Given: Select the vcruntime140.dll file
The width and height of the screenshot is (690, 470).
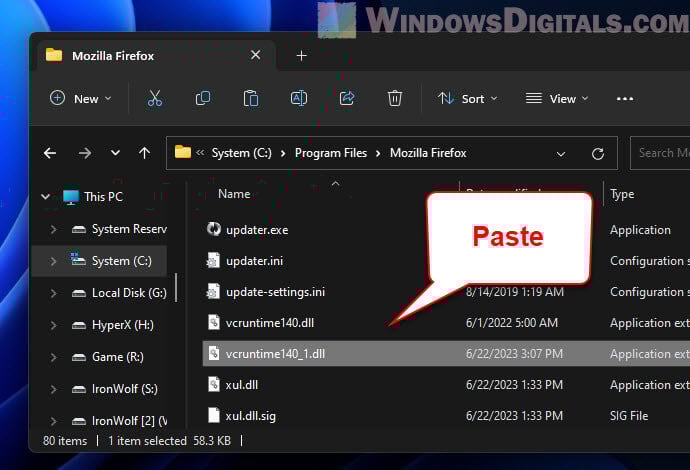Looking at the screenshot, I should pos(270,323).
